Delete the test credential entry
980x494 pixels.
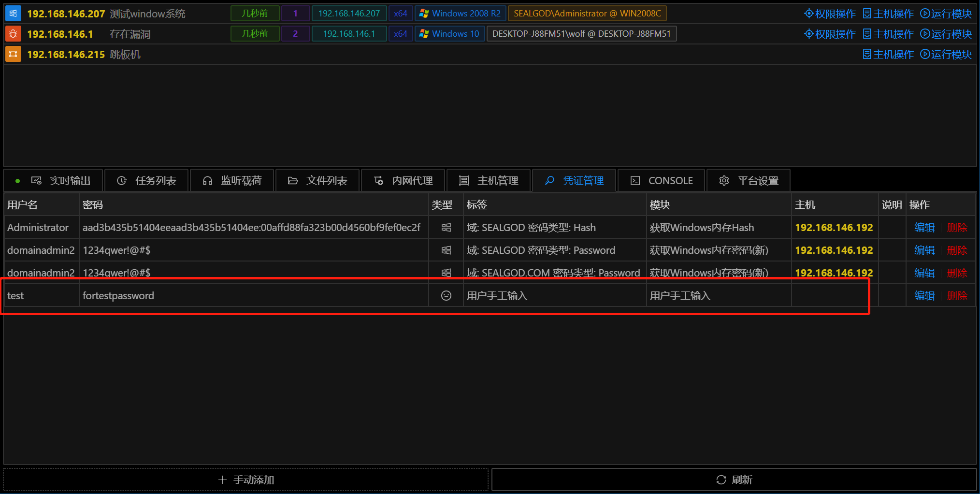tap(957, 295)
